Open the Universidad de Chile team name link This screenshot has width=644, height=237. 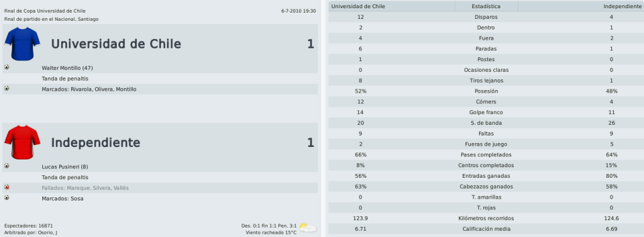(x=116, y=44)
